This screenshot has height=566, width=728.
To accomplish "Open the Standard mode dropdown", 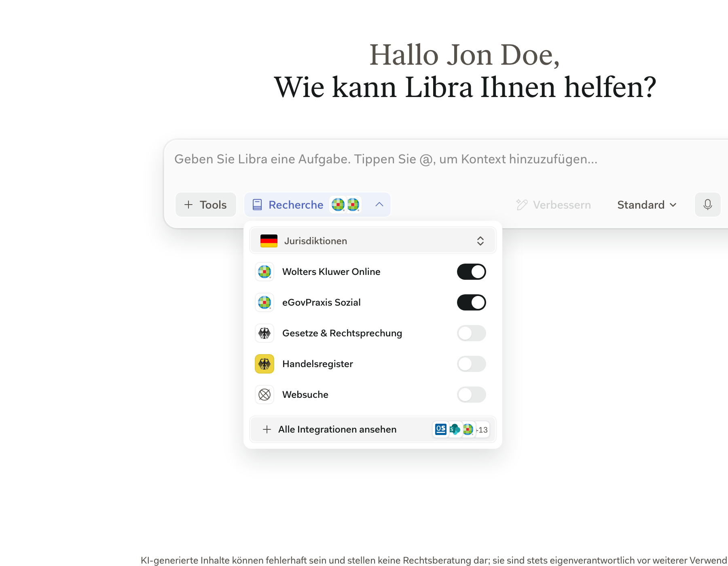I will pyautogui.click(x=647, y=205).
